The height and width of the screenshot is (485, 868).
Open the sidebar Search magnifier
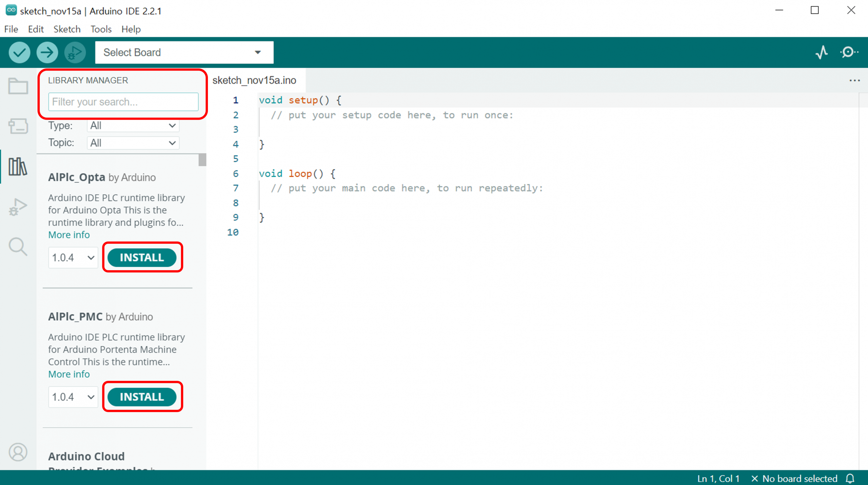point(18,246)
